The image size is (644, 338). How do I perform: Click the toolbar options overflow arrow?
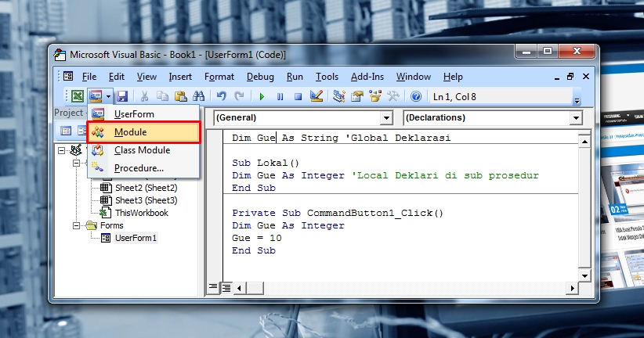tap(577, 100)
